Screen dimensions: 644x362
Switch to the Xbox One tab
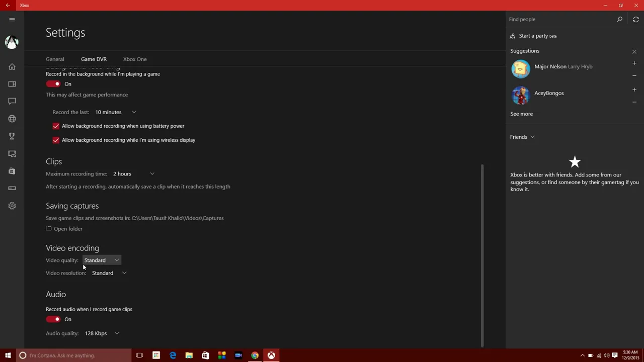click(x=135, y=59)
